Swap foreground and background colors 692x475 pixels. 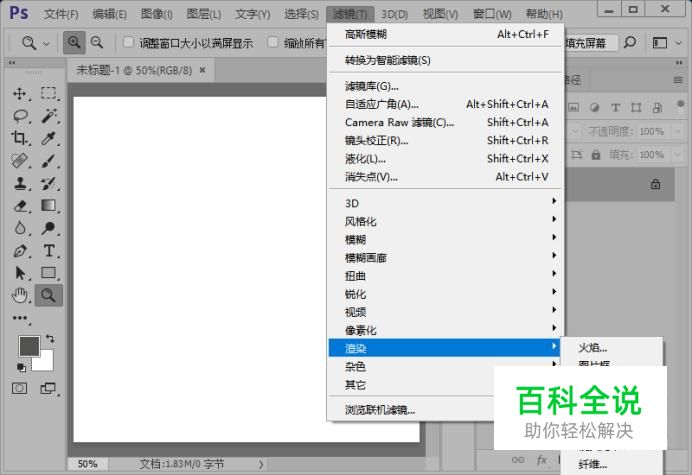click(50, 339)
